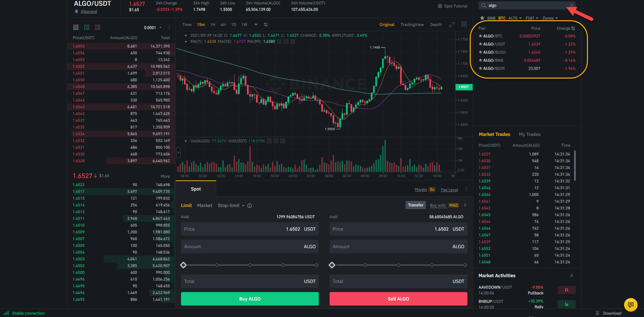Collapse the MA indicator legend
The width and height of the screenshot is (644, 317).
click(x=186, y=41)
